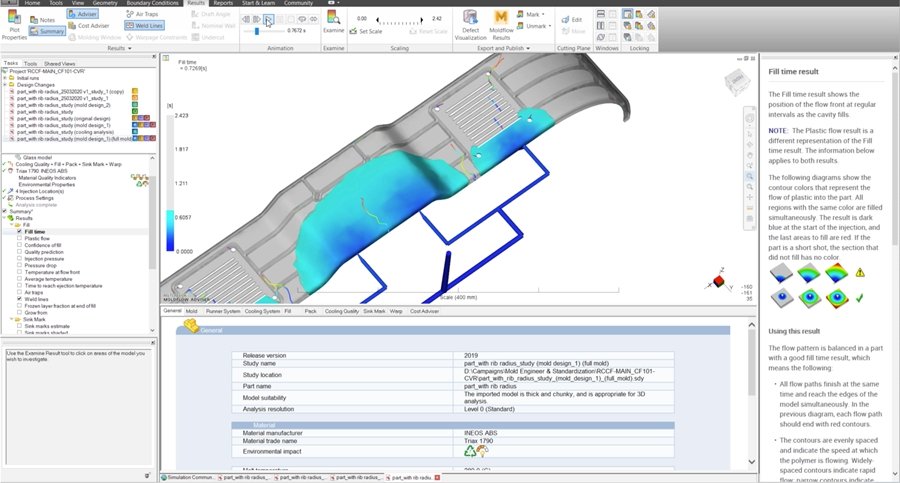900x483 pixels.
Task: Click the view cube in viewport
Action: (738, 82)
